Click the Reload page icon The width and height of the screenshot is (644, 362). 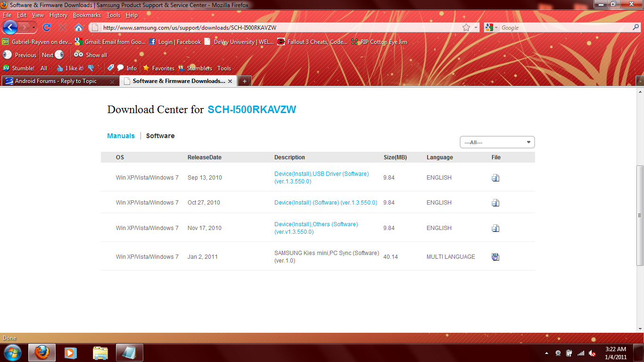47,27
